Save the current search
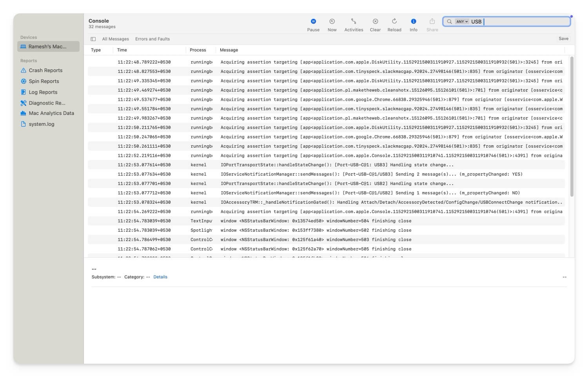 point(564,38)
